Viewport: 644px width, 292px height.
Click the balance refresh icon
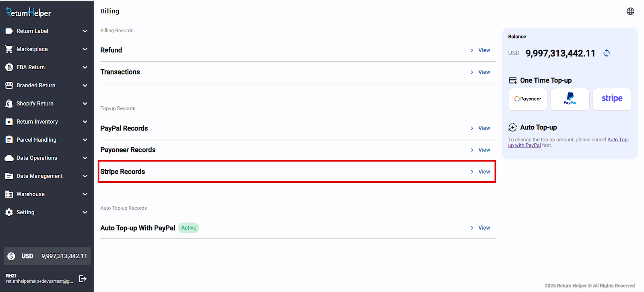(x=607, y=53)
